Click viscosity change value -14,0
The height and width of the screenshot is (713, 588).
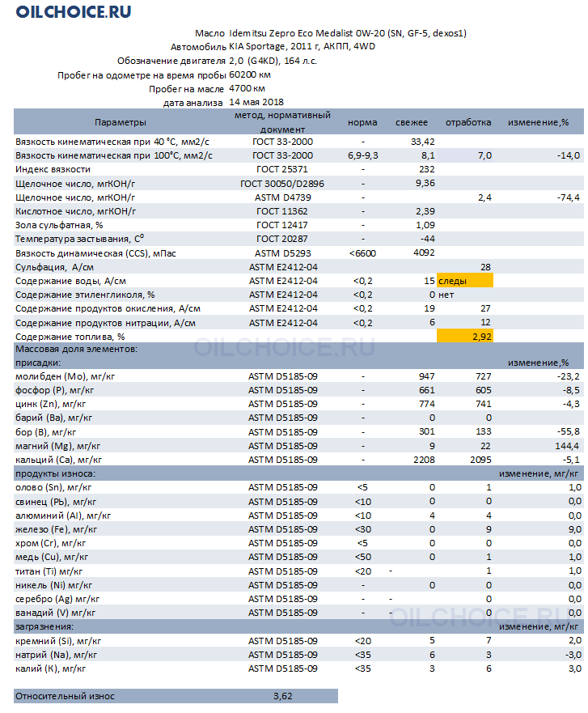click(x=569, y=155)
